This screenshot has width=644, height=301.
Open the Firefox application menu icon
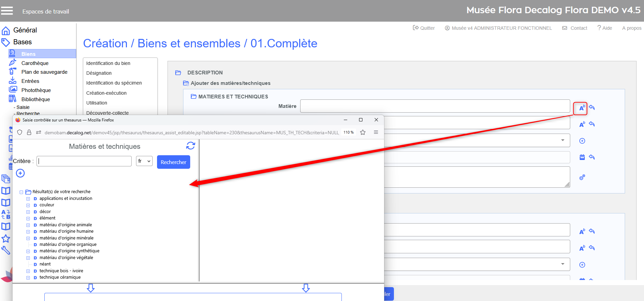point(376,133)
